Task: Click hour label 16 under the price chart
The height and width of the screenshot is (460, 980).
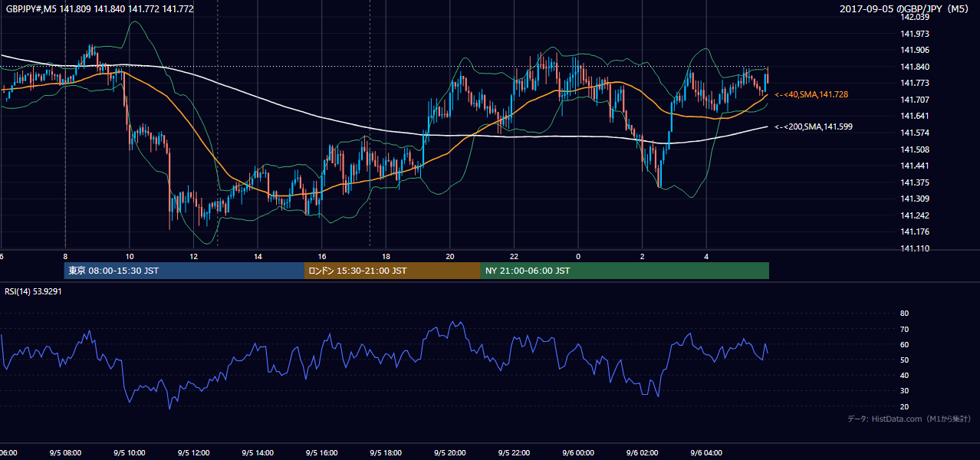Action: [322, 257]
